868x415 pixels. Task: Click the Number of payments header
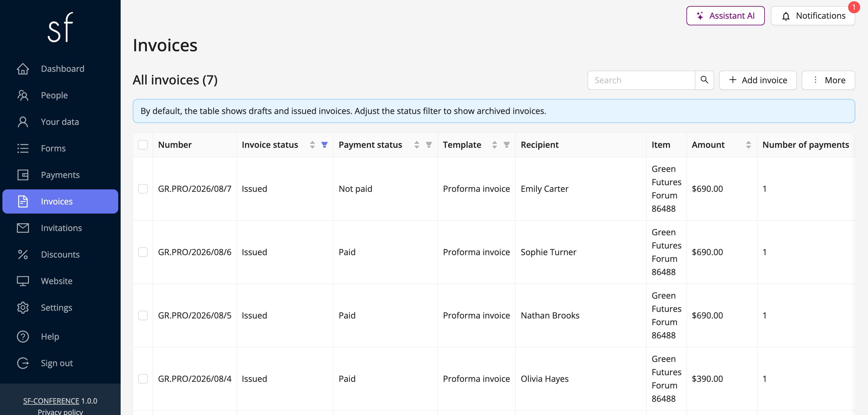tap(805, 144)
